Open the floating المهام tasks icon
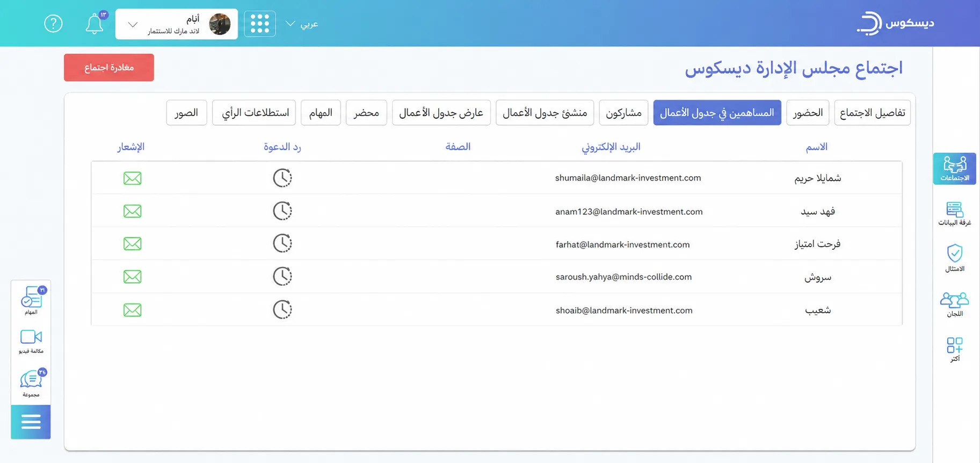This screenshot has height=463, width=980. pyautogui.click(x=32, y=300)
